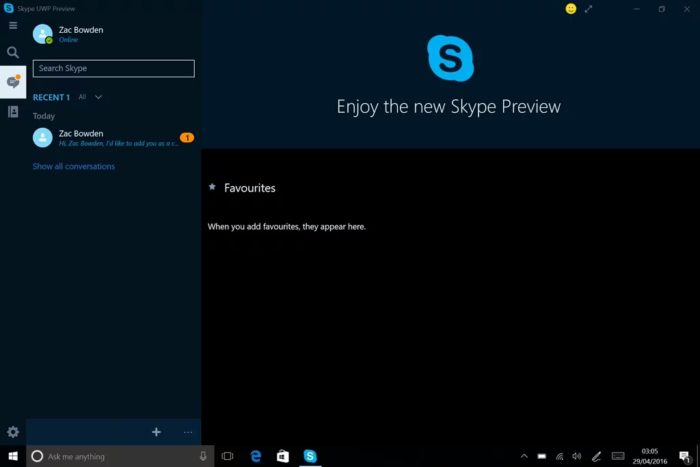This screenshot has height=467, width=700.
Task: Launch Microsoft Edge from taskbar
Action: (255, 456)
